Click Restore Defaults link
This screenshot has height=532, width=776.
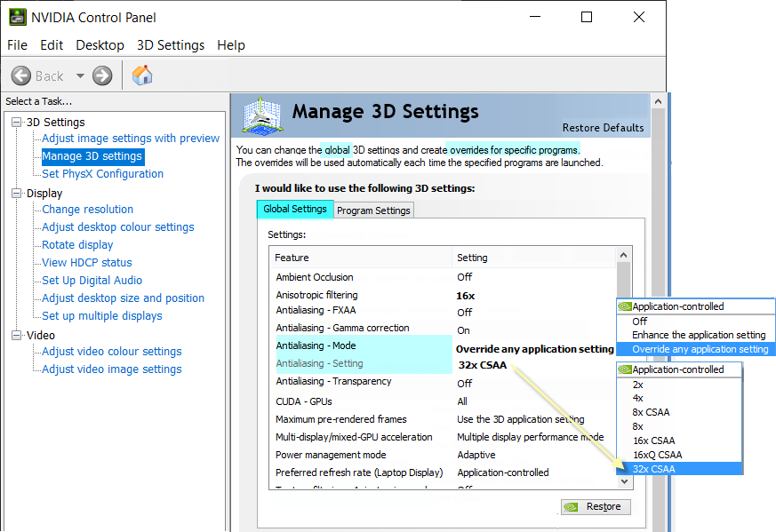603,128
